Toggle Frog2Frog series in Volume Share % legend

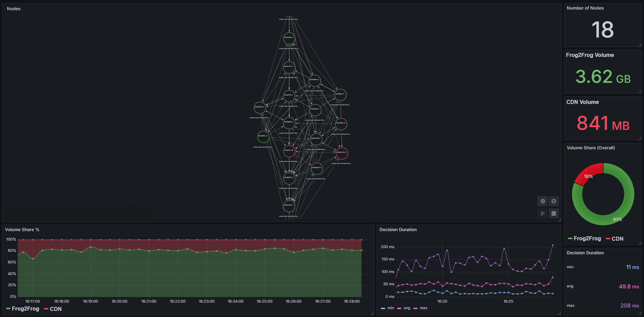(x=25, y=309)
